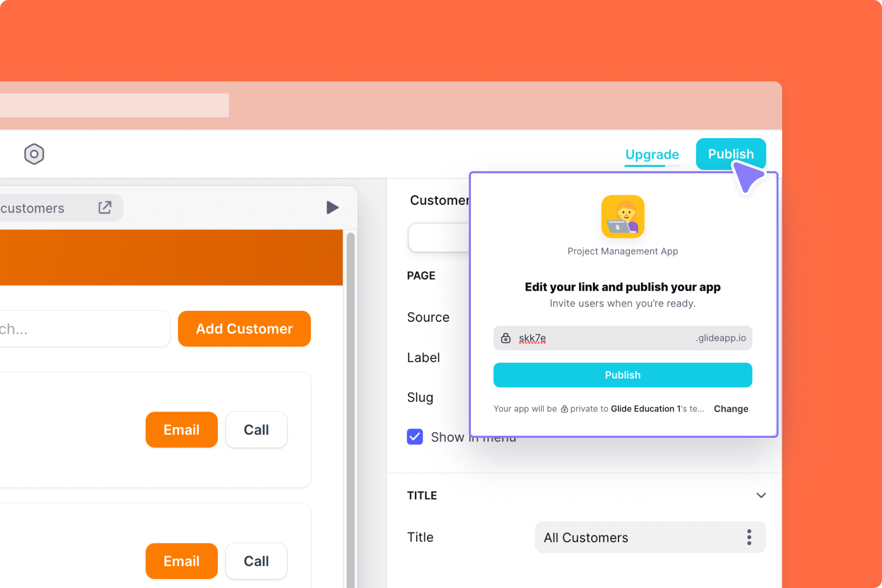The height and width of the screenshot is (588, 882).
Task: Toggle the Show in menu checkbox
Action: click(x=415, y=437)
